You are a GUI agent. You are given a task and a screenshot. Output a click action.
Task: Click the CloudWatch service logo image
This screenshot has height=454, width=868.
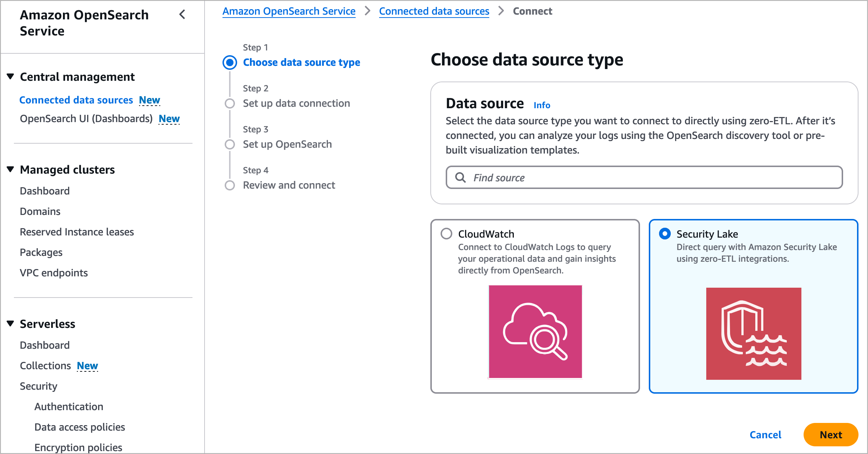tap(535, 332)
